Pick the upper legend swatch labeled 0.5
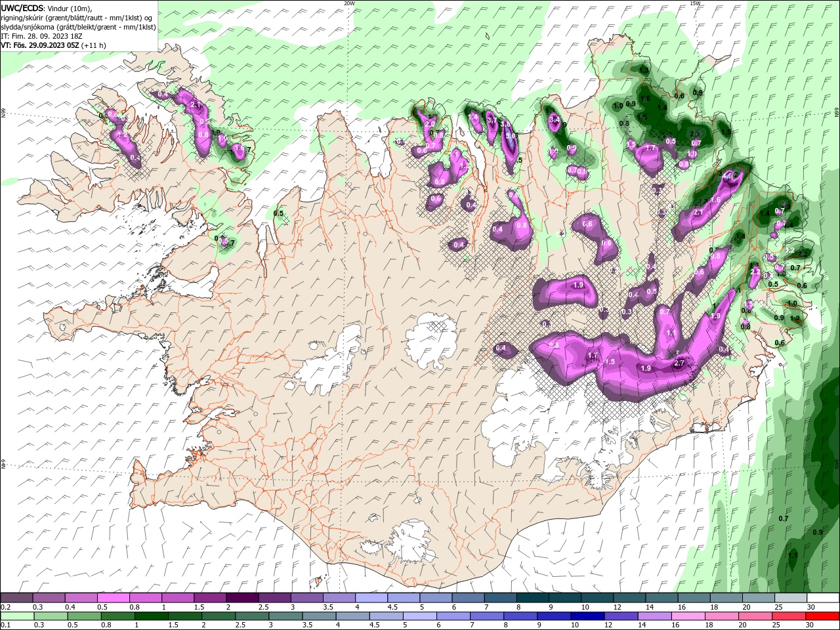Screen dimensions: 840x630 113,598
